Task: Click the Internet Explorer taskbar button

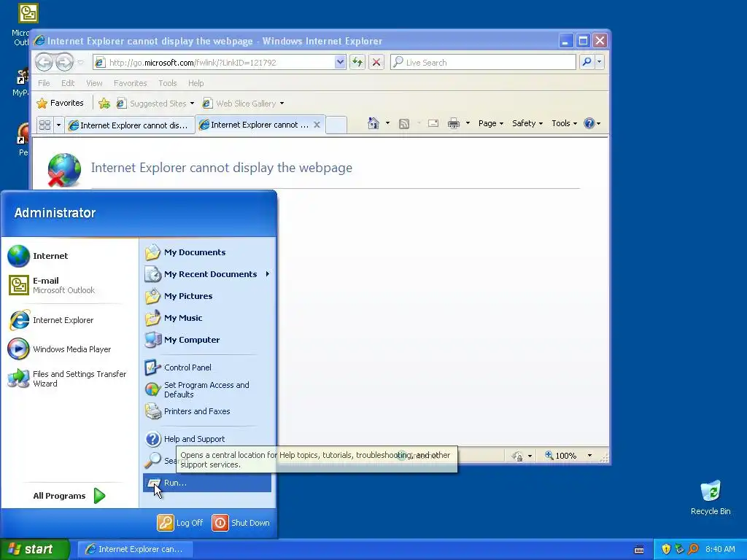Action: point(135,549)
